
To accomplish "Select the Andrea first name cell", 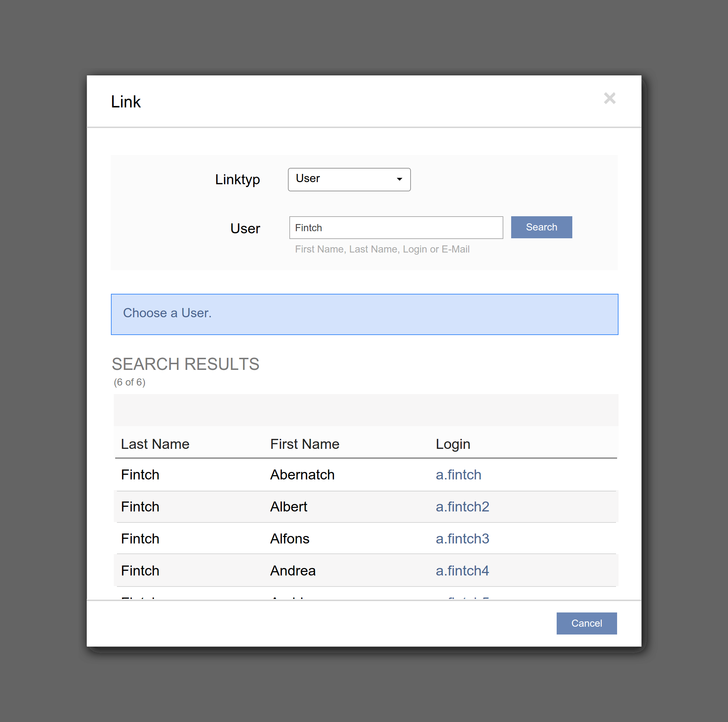I will pyautogui.click(x=293, y=571).
